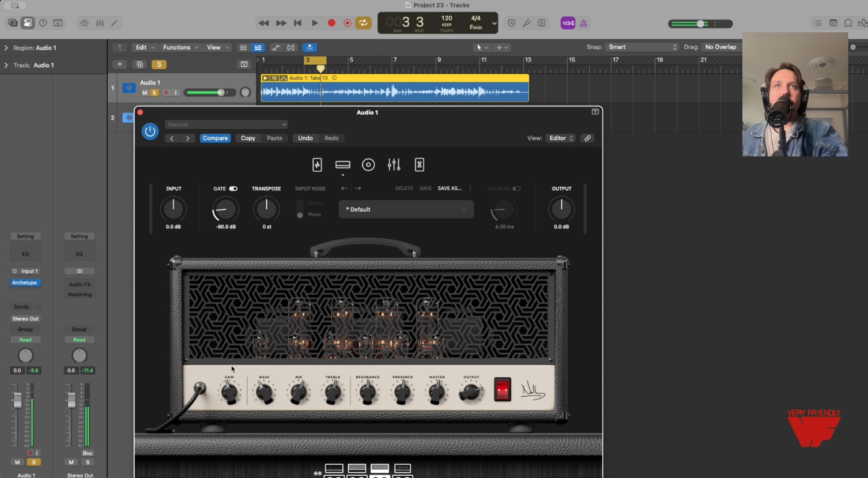Select the amplifier section icon
The height and width of the screenshot is (478, 868).
[x=343, y=165]
